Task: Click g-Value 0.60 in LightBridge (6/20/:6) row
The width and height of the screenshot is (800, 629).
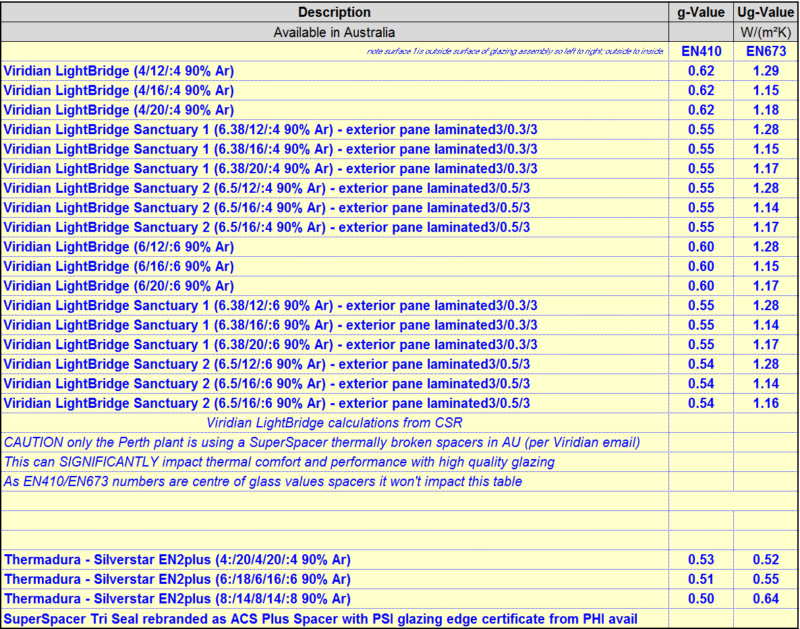Action: pyautogui.click(x=701, y=286)
